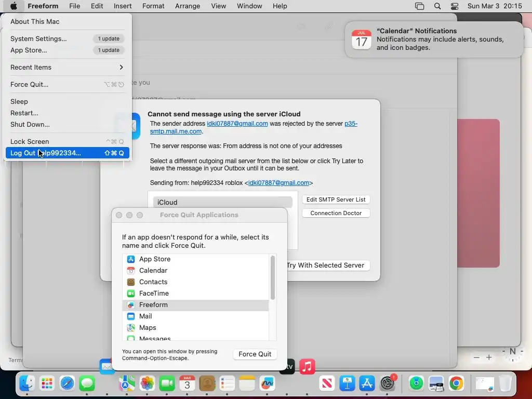This screenshot has width=532, height=399.
Task: Open Finder from the Dock
Action: 27,383
